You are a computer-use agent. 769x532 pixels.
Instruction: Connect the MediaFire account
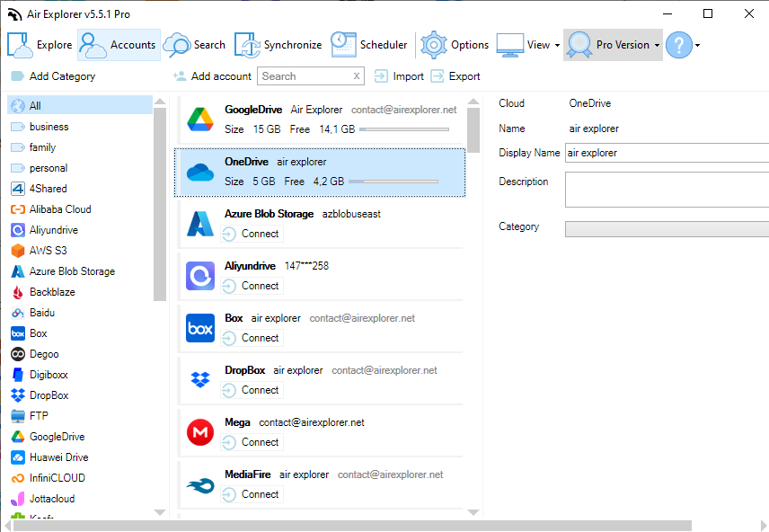click(252, 494)
